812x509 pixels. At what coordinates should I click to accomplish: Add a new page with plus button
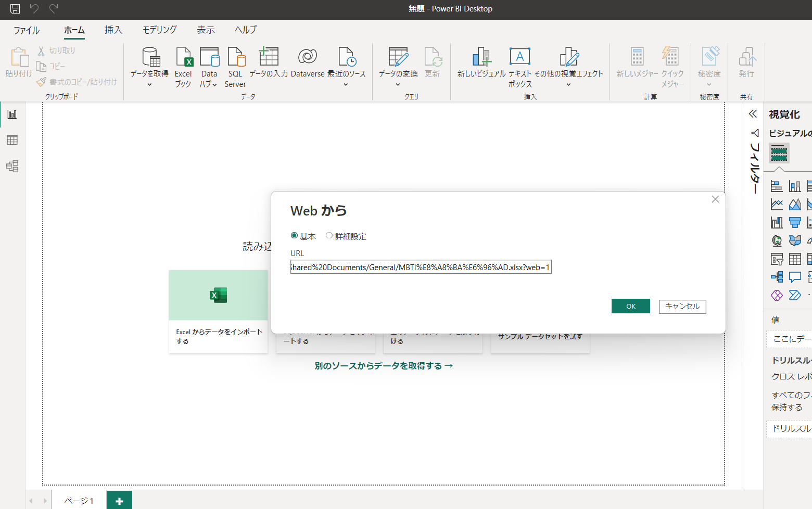point(119,501)
